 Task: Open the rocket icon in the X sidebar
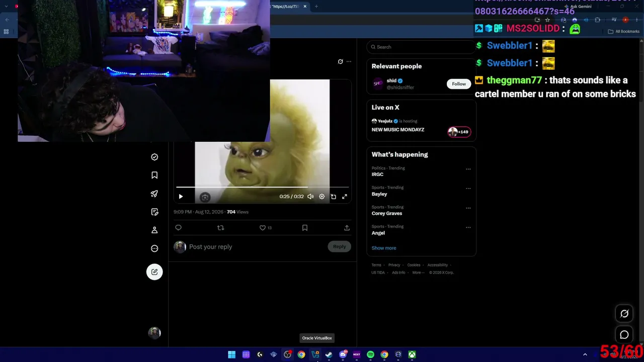coord(154,194)
